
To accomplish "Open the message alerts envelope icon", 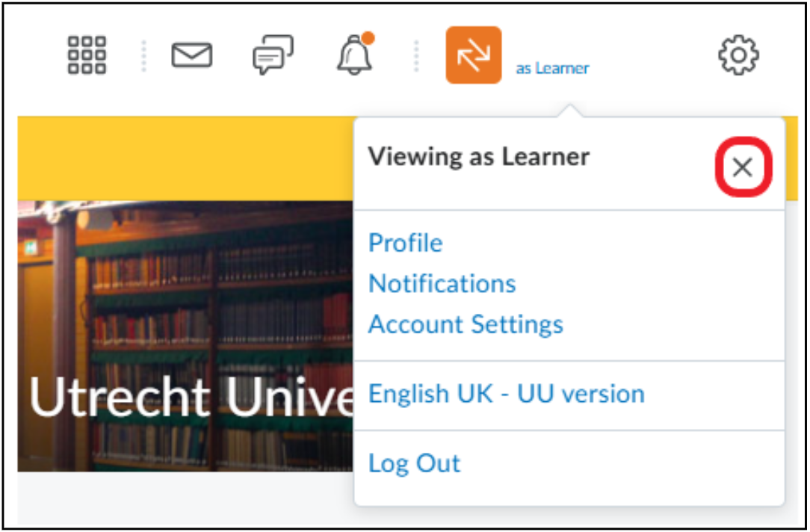I will pyautogui.click(x=191, y=55).
